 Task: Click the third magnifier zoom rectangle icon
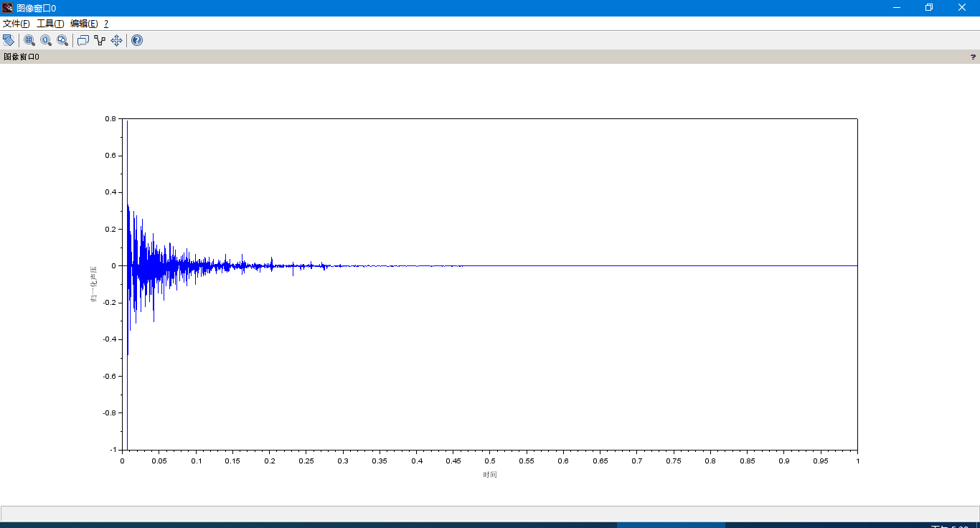62,40
